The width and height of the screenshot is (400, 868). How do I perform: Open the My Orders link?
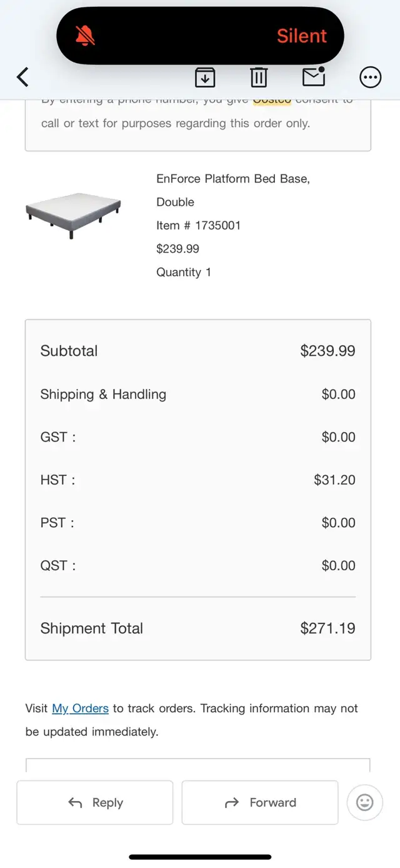(x=80, y=708)
